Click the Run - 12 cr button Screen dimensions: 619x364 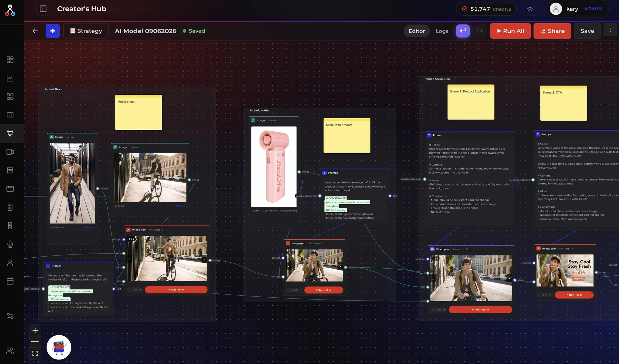pos(574,295)
